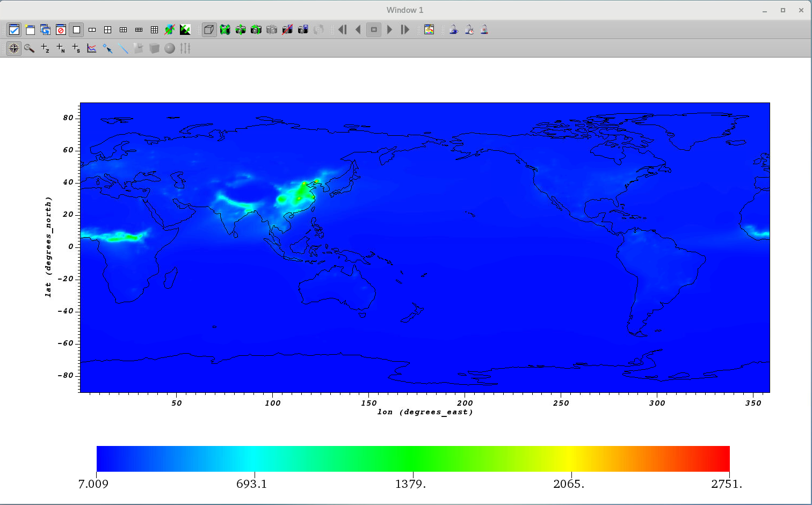Viewport: 812px width, 505px height.
Task: Click the delete window icon
Action: pos(61,30)
